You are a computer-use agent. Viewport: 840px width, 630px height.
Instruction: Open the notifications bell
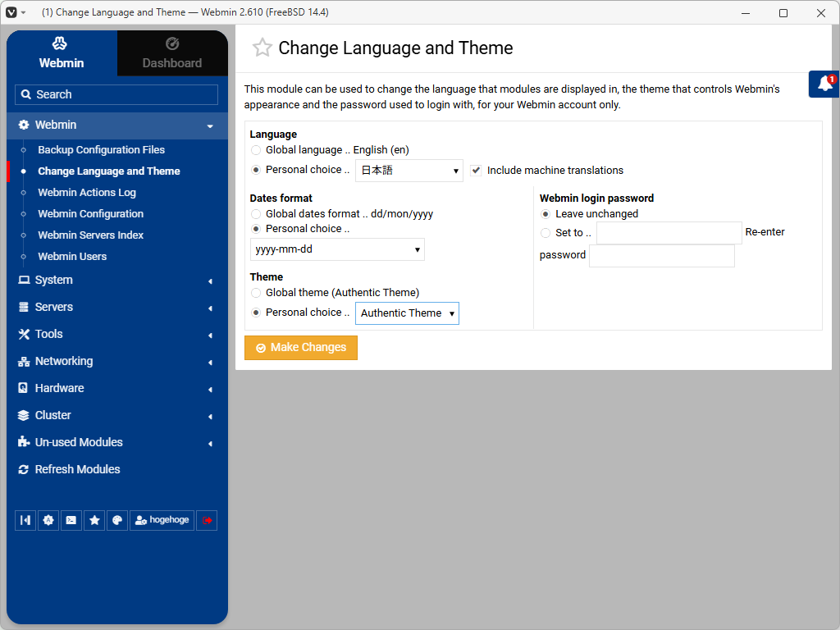point(824,84)
